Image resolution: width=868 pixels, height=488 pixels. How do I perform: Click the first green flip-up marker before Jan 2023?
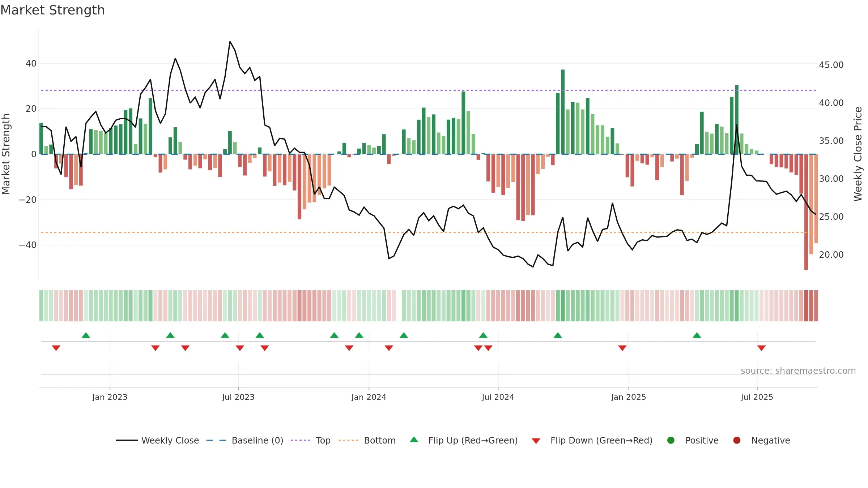pyautogui.click(x=86, y=335)
